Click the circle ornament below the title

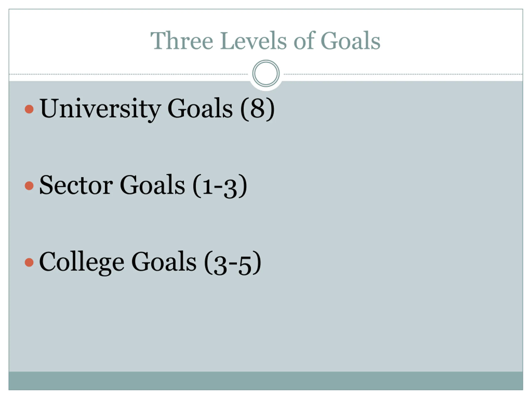click(266, 73)
